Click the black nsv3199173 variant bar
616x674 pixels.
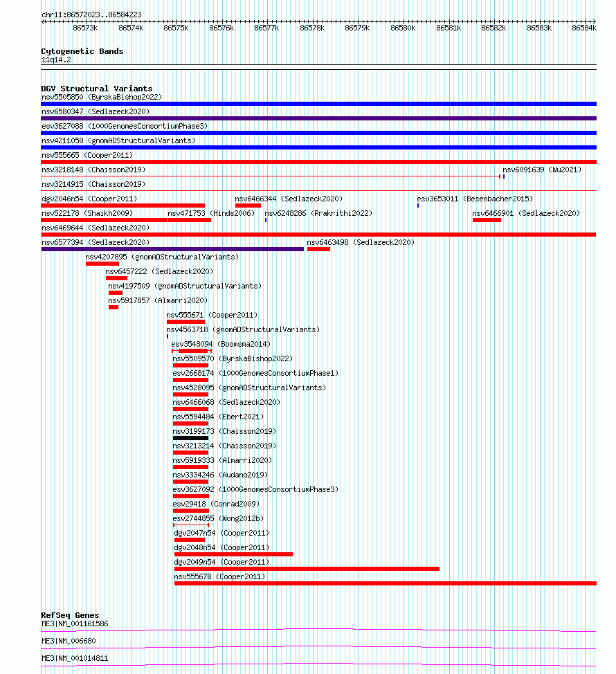[x=190, y=438]
